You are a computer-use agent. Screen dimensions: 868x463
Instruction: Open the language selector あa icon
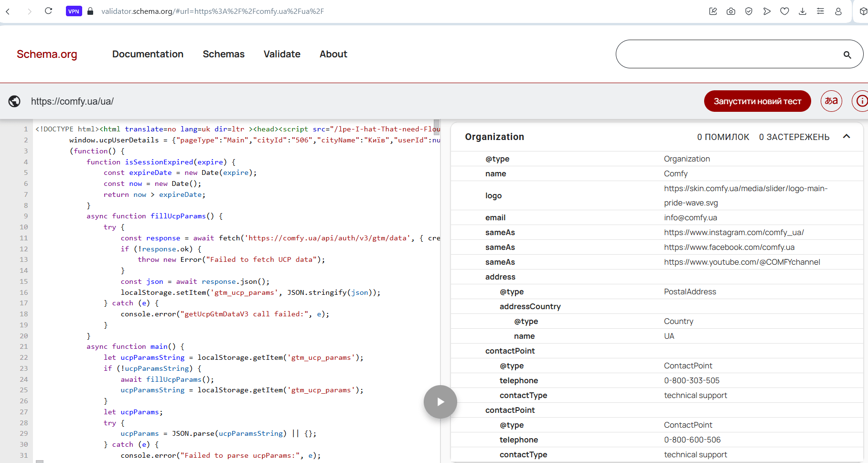pos(831,101)
